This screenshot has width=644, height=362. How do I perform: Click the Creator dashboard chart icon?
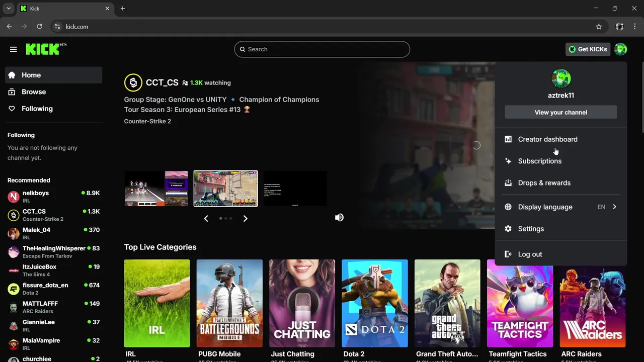pyautogui.click(x=508, y=139)
